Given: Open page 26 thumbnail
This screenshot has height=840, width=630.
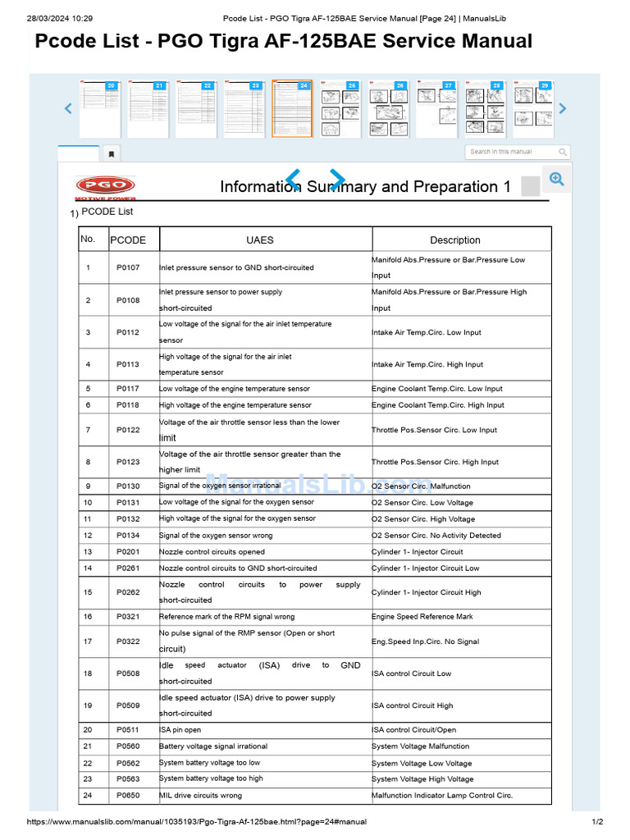Looking at the screenshot, I should pos(389,109).
